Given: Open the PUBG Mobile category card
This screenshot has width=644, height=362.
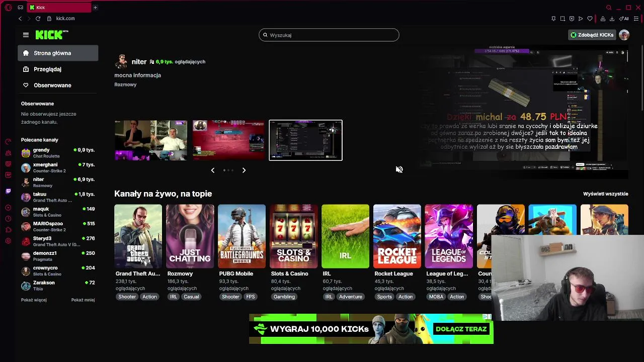Looking at the screenshot, I should click(x=242, y=236).
